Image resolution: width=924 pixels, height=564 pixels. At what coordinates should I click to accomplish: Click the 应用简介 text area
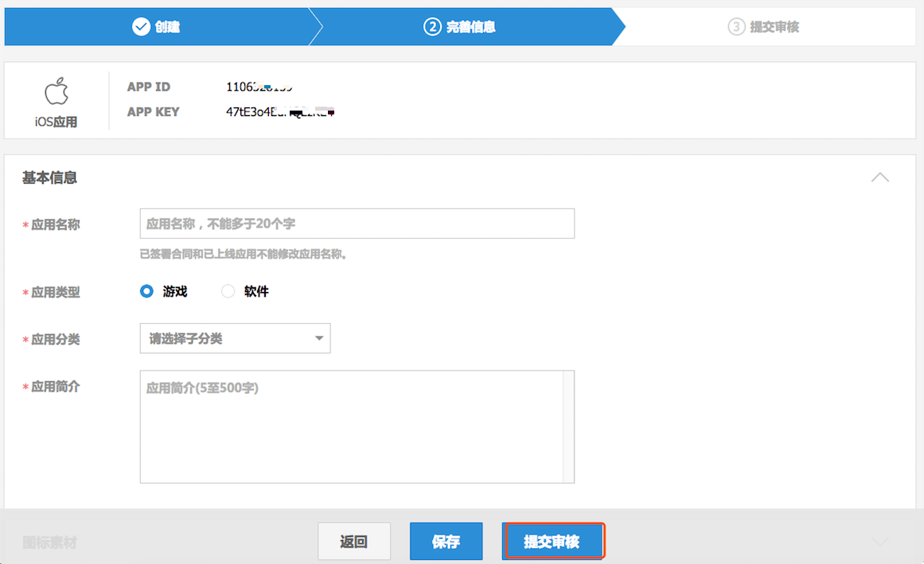click(357, 426)
